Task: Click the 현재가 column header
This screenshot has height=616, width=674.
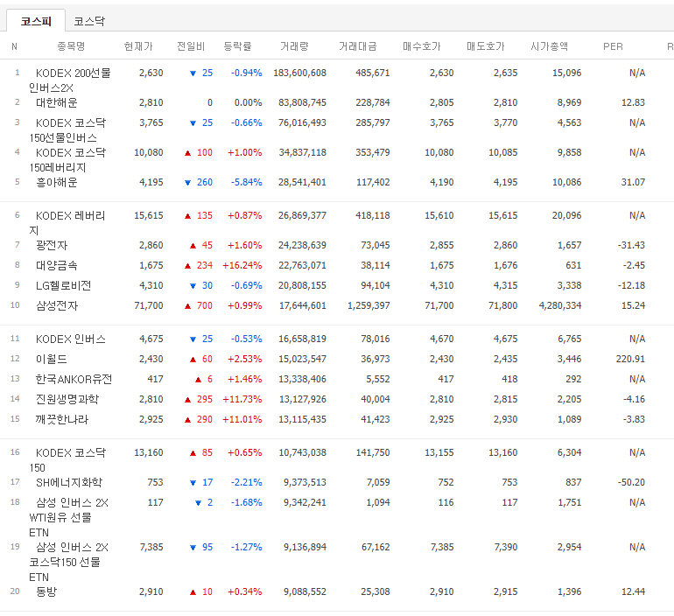Action: coord(138,46)
